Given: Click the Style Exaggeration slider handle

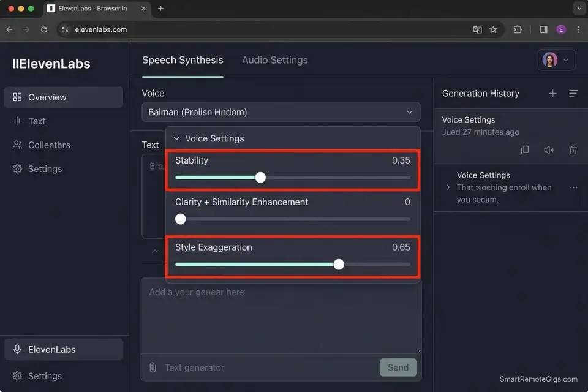Looking at the screenshot, I should pos(339,265).
